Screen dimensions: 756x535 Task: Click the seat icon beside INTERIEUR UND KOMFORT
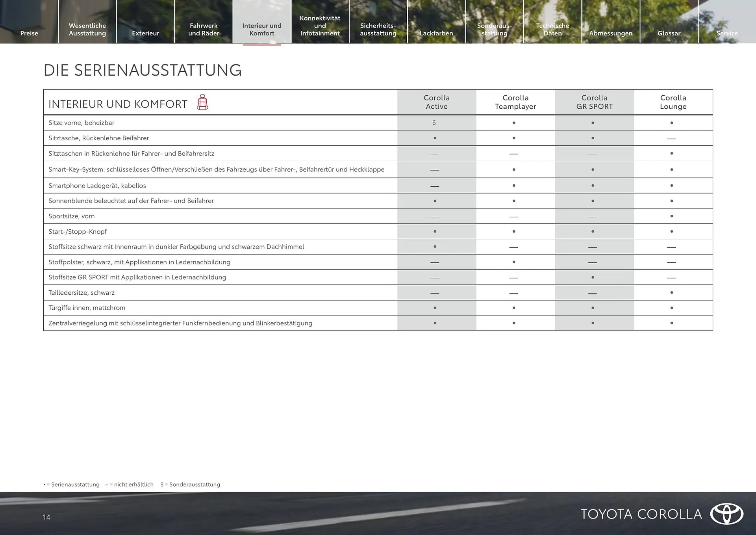202,103
